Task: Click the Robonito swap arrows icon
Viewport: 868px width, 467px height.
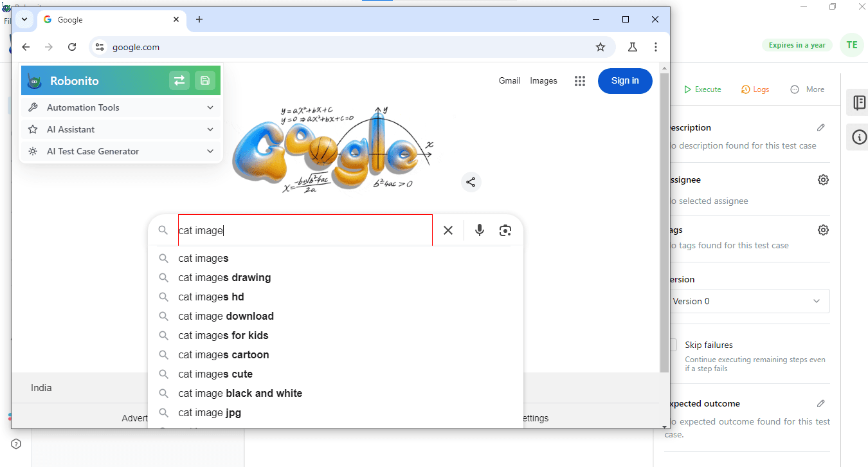Action: (x=179, y=80)
